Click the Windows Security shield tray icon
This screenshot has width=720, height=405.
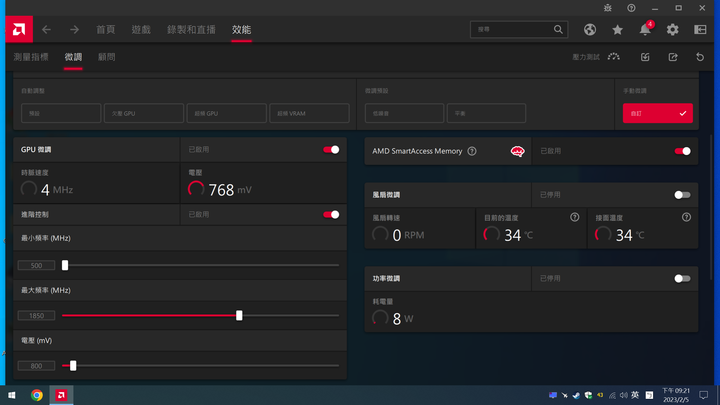(588, 395)
